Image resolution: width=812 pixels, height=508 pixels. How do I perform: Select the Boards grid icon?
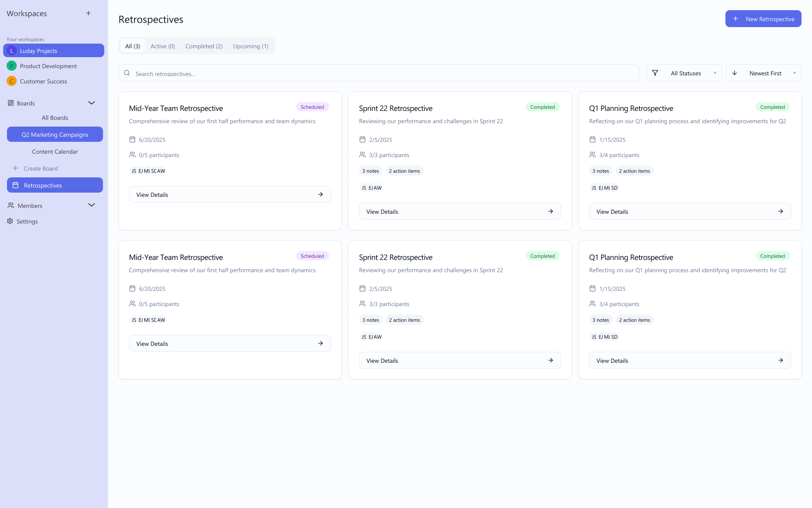10,103
